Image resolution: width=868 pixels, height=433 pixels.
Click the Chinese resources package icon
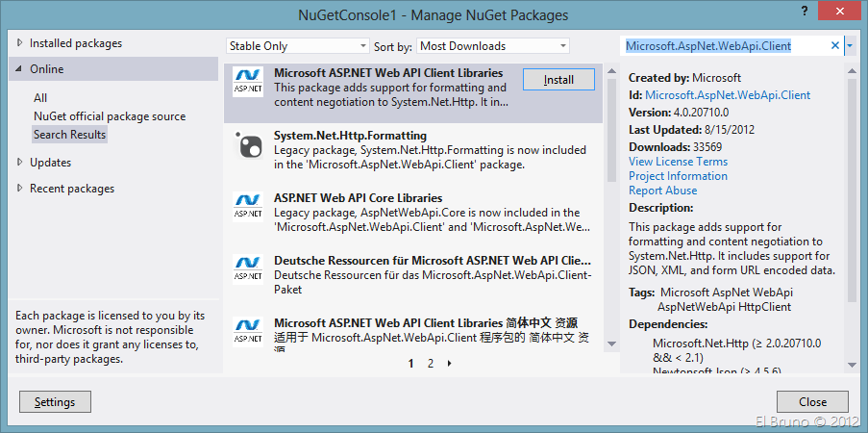[248, 330]
